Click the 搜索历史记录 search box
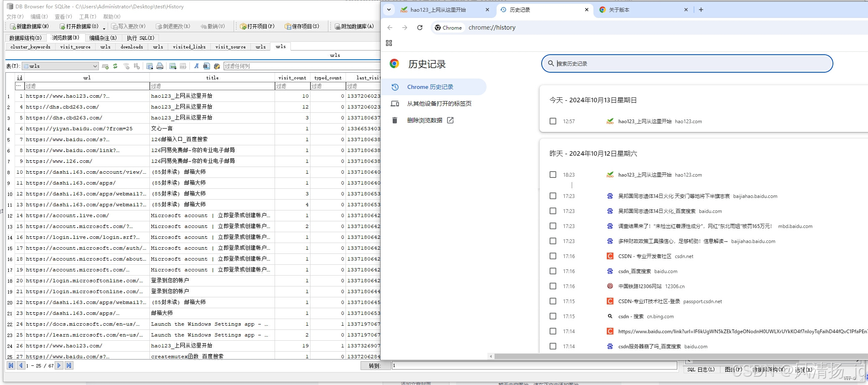The height and width of the screenshot is (385, 868). [x=687, y=63]
